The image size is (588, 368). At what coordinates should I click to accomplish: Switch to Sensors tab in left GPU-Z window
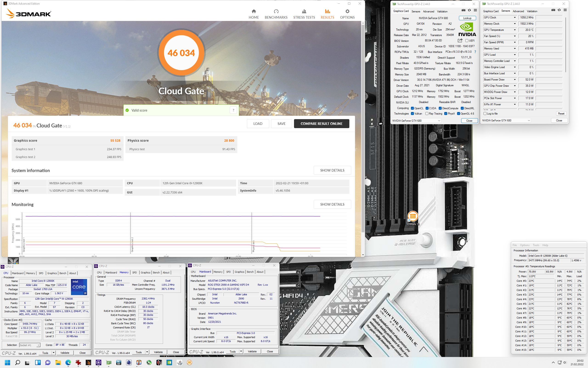click(416, 11)
